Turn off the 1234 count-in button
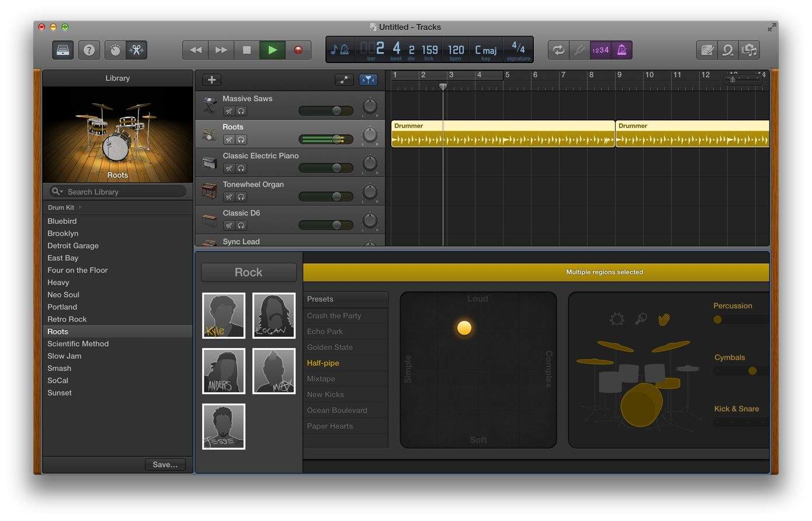Viewport: 812px width, 521px height. [601, 50]
